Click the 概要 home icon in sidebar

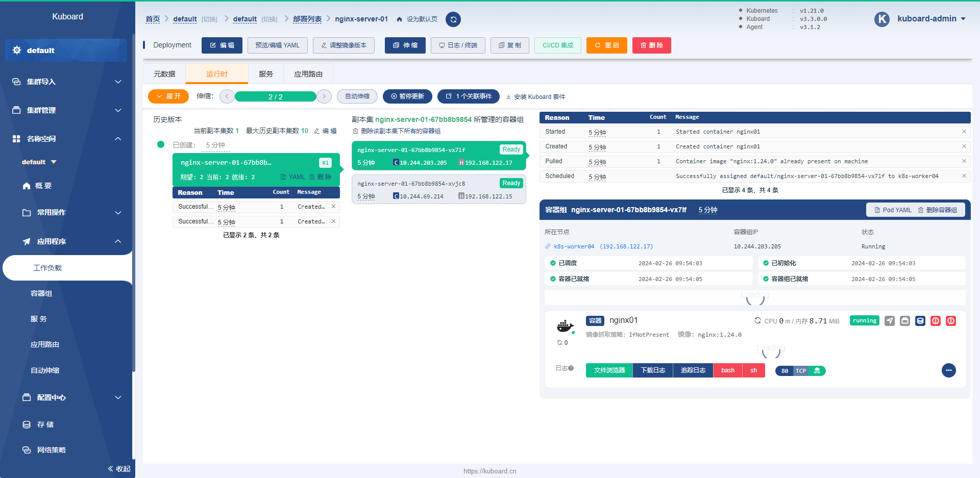tap(27, 186)
